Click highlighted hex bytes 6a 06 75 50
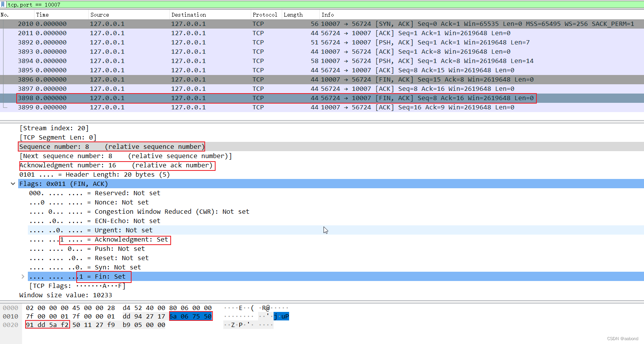This screenshot has height=344, width=644. [191, 317]
